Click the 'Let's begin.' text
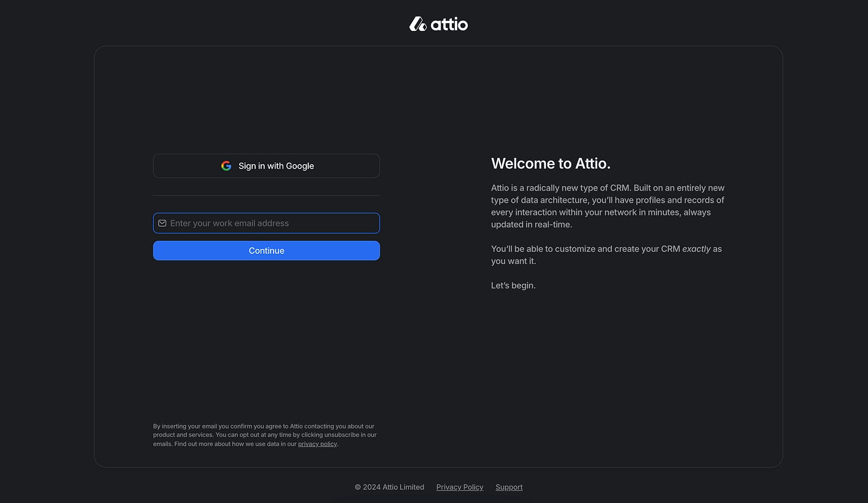Viewport: 868px width, 503px height. (513, 285)
